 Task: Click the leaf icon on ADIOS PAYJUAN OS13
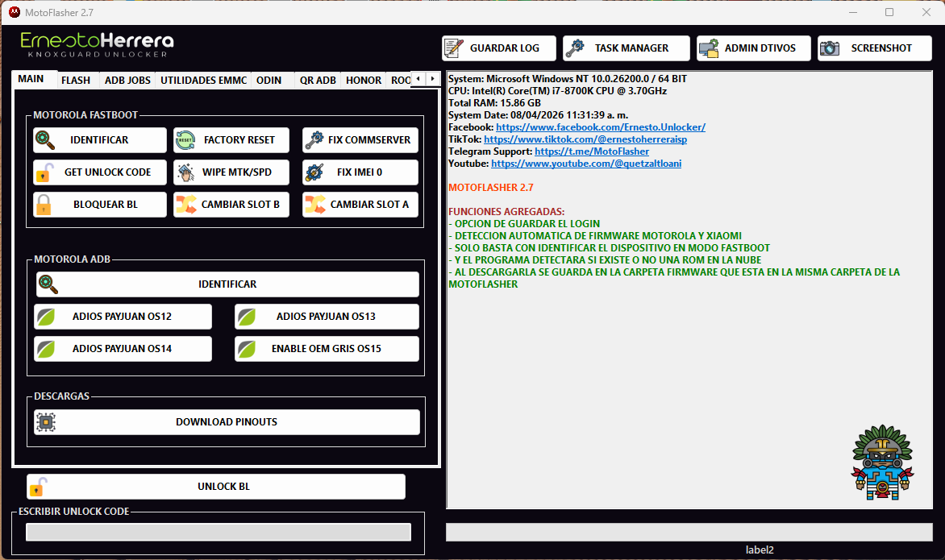(247, 317)
